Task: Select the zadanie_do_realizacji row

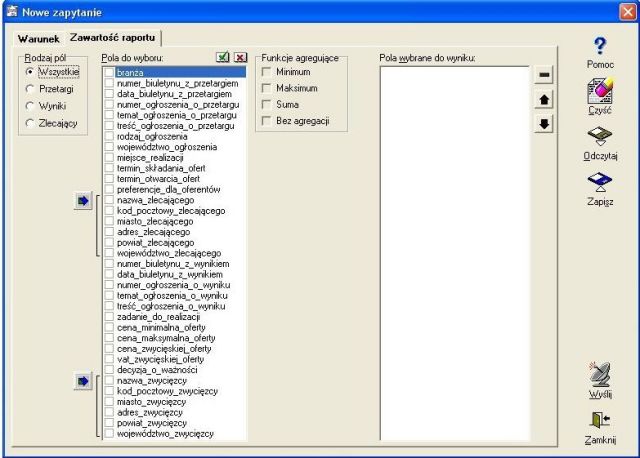Action: (175, 317)
